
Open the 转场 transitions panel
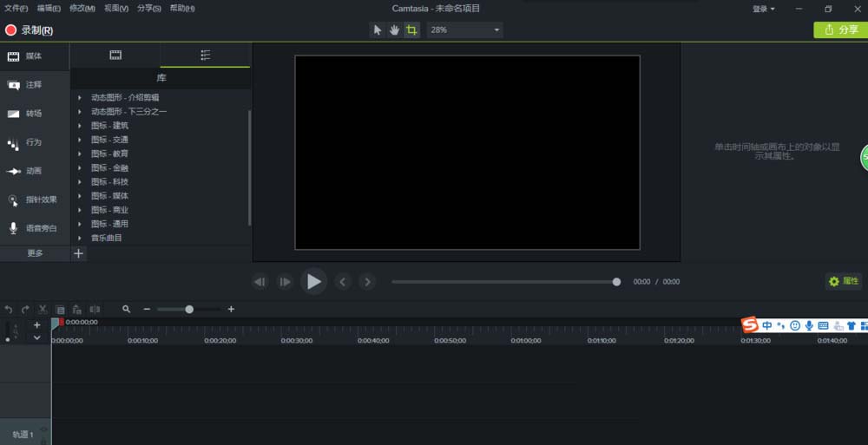(34, 114)
